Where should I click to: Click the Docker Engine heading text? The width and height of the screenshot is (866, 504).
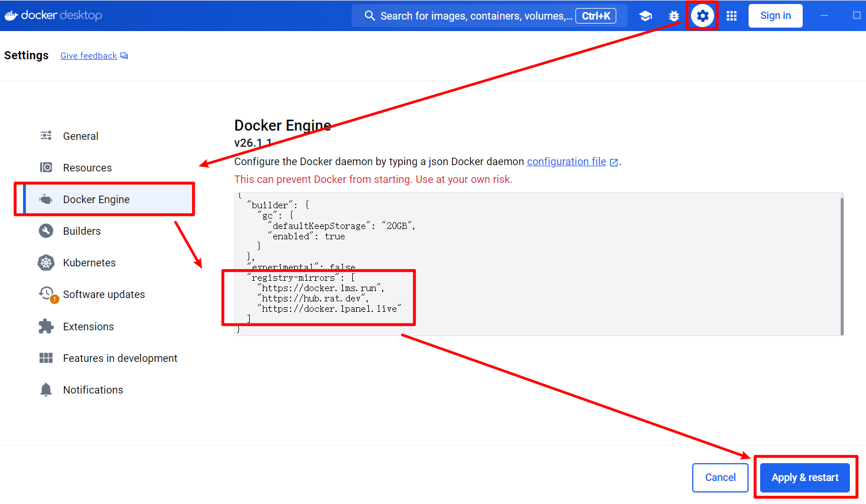tap(283, 125)
